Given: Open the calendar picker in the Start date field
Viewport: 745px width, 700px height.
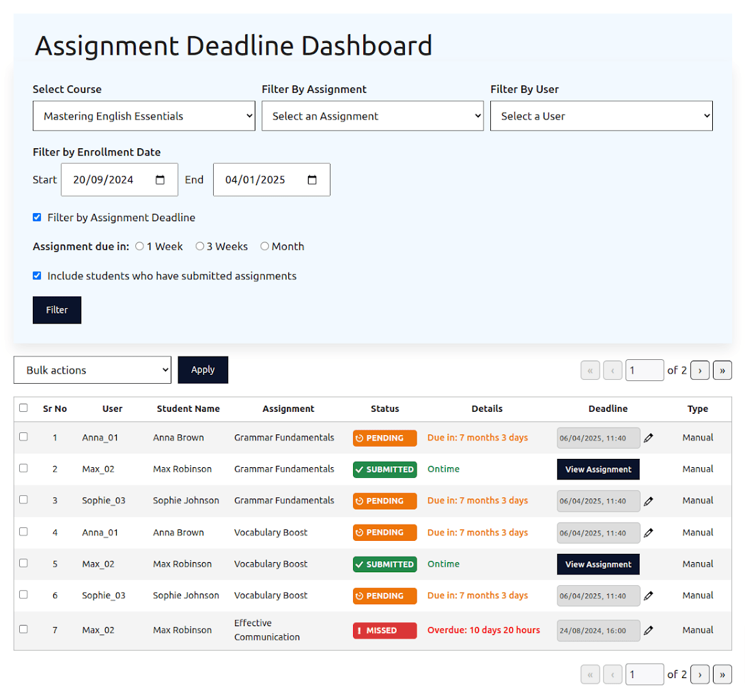Looking at the screenshot, I should 160,180.
